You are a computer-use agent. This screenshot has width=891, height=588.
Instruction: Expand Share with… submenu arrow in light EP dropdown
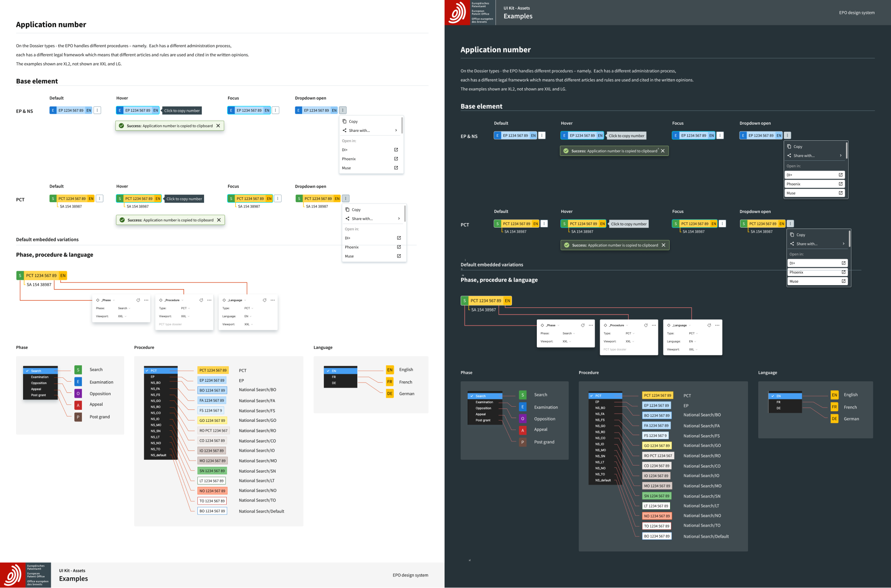point(396,131)
